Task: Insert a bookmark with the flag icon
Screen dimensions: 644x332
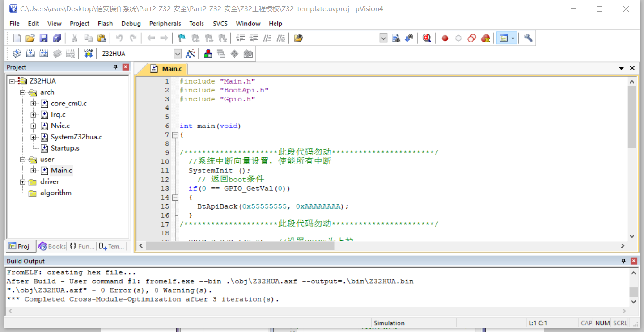Action: point(182,38)
